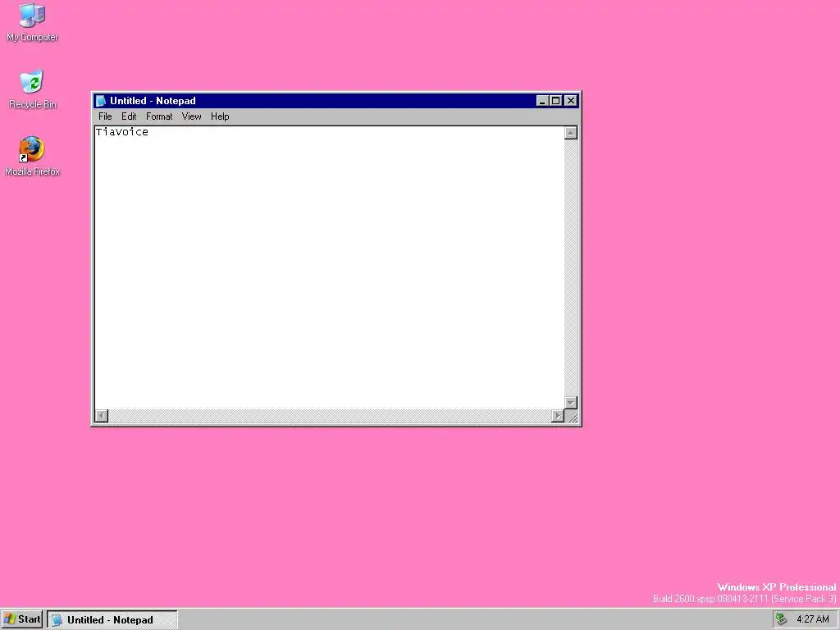Click the horizontal scrollbar left arrow
The width and height of the screenshot is (840, 630).
(x=102, y=416)
